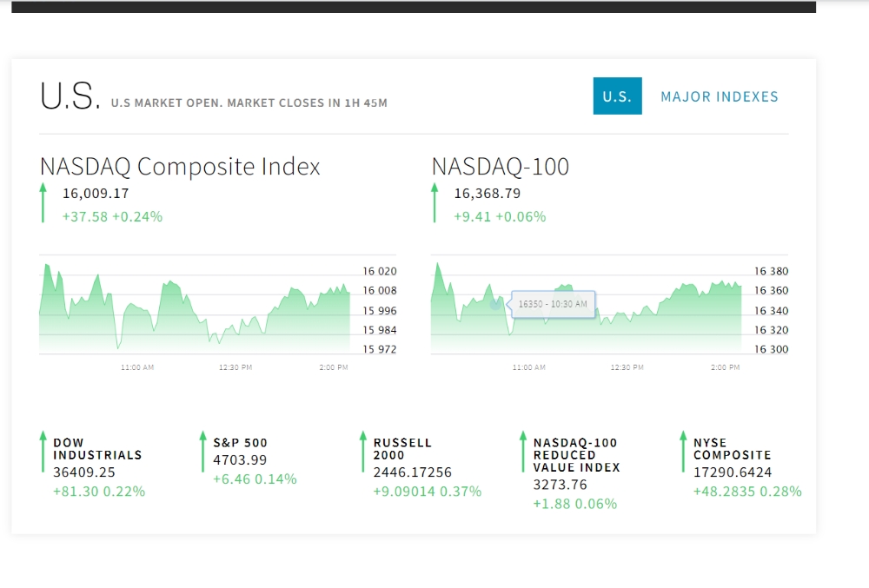Open the NYSE COMPOSITE index
Viewport: 869px width, 588px height.
point(732,449)
